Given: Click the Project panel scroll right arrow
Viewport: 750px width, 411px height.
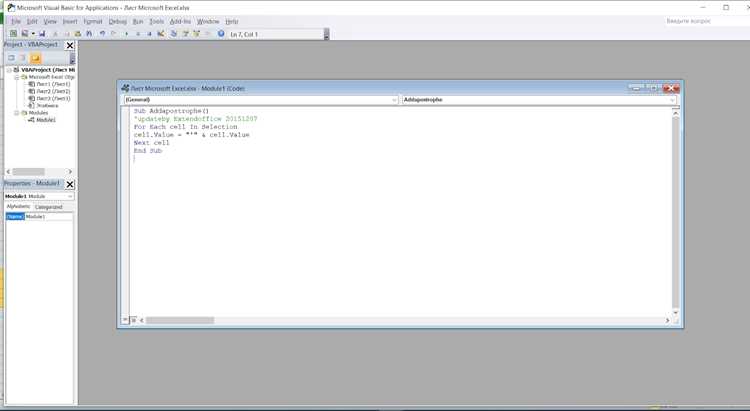Looking at the screenshot, I should point(70,172).
